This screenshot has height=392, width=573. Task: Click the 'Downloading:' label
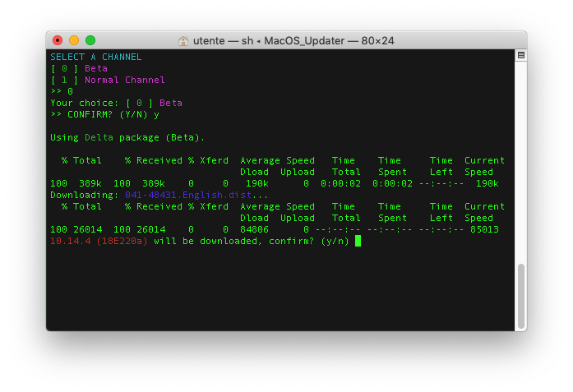(x=85, y=195)
